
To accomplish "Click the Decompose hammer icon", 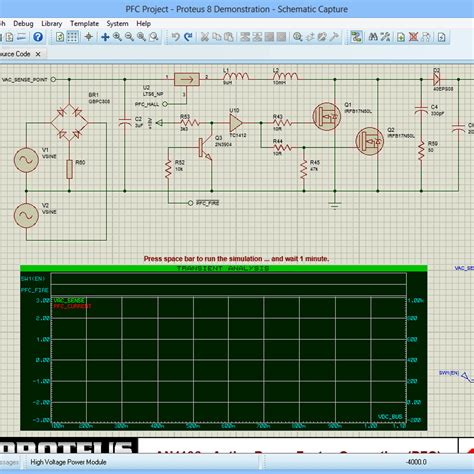I will (x=334, y=37).
